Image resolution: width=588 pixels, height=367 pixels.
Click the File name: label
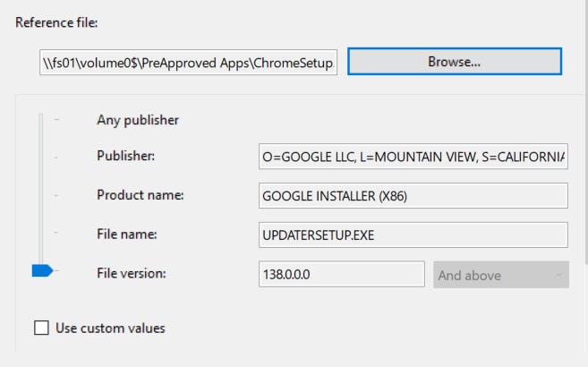(127, 235)
